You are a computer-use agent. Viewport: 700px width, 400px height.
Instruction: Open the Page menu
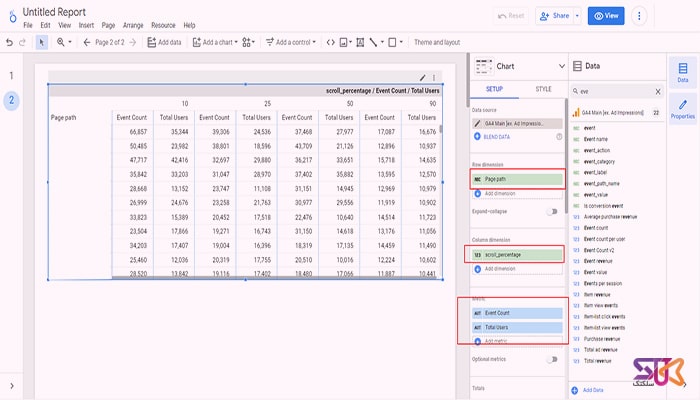click(x=108, y=25)
